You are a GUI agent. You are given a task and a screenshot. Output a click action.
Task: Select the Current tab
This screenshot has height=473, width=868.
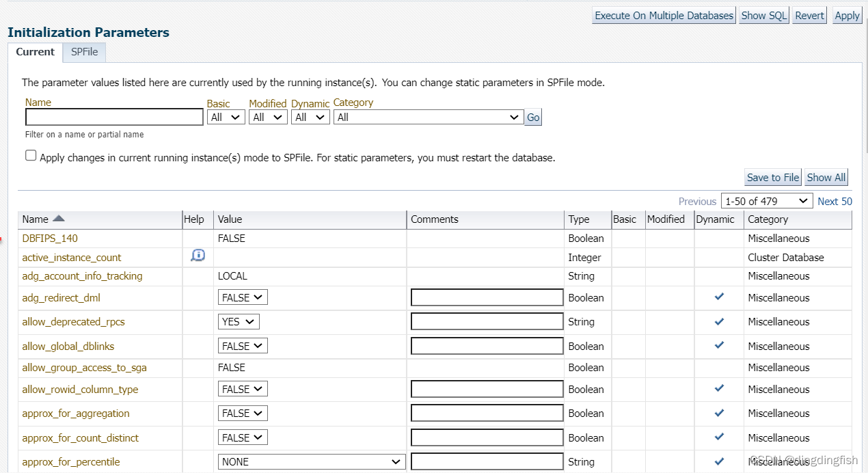35,52
